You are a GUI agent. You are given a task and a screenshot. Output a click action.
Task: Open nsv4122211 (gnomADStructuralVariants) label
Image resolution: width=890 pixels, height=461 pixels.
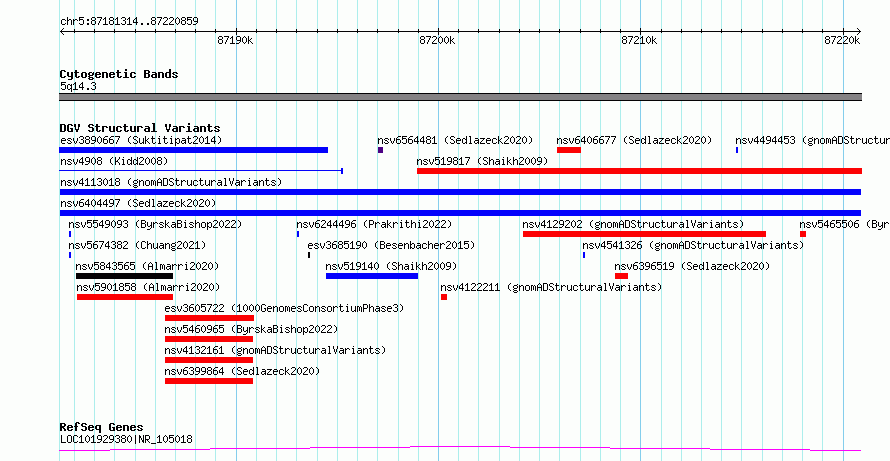pos(551,287)
